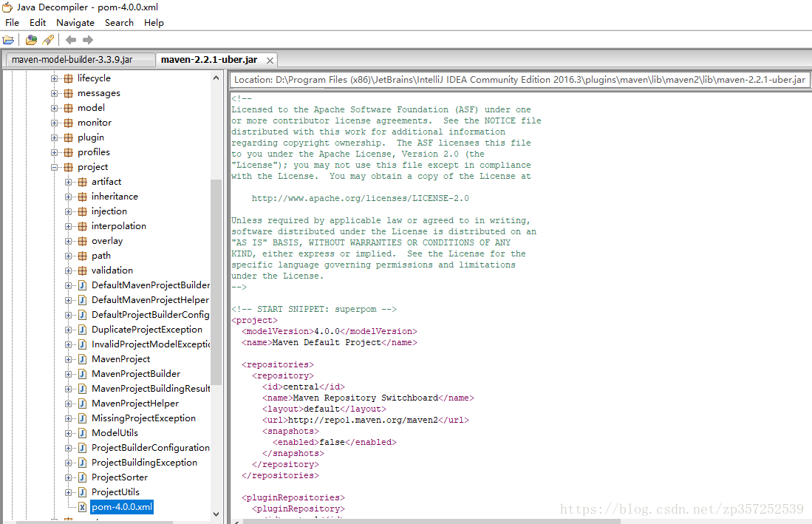
Task: Click the tree scrollbar up arrow
Action: (216, 78)
